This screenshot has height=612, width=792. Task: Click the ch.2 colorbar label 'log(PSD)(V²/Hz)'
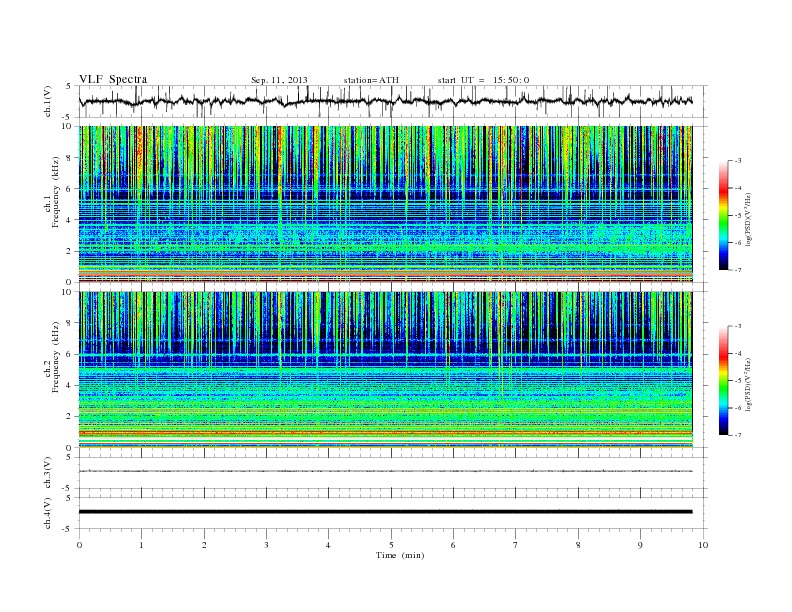tap(749, 384)
